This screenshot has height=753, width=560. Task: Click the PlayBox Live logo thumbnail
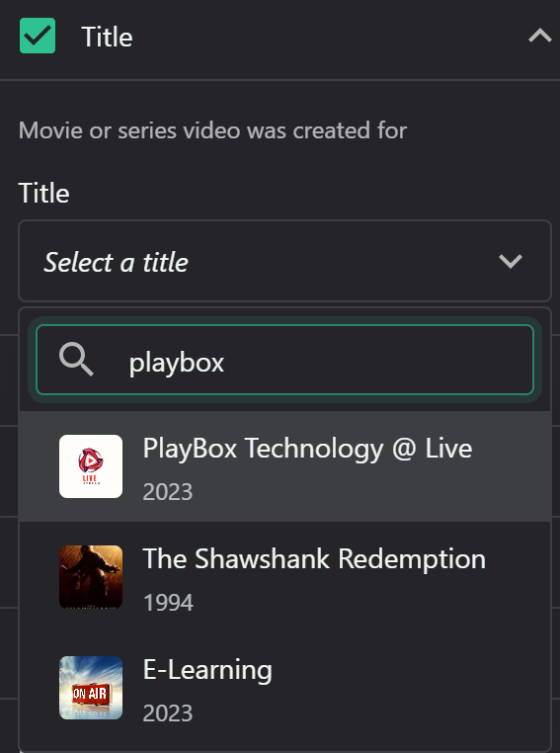91,466
